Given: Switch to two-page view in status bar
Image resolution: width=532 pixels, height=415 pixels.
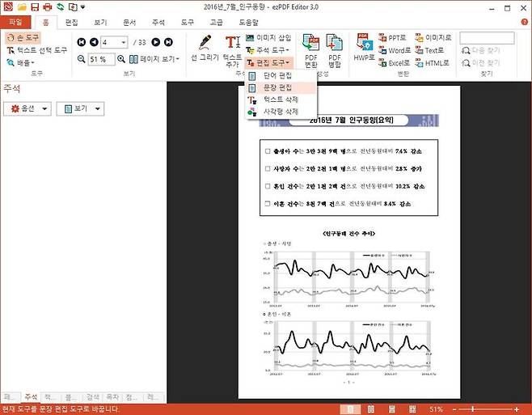Looking at the screenshot, I should pos(371,409).
